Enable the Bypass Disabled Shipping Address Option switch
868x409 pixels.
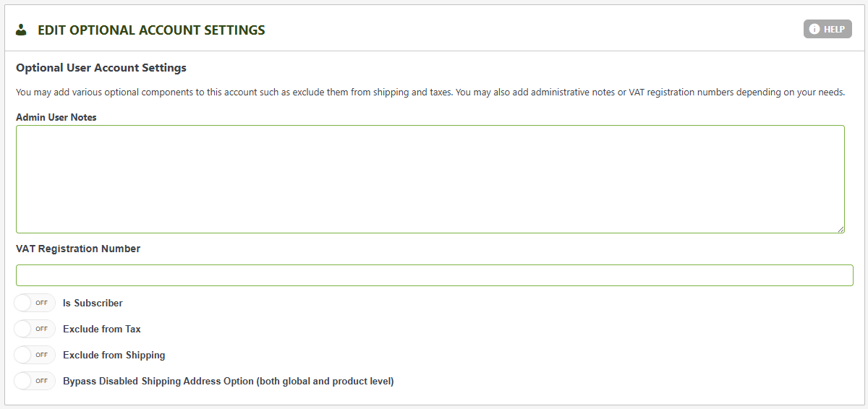[35, 381]
